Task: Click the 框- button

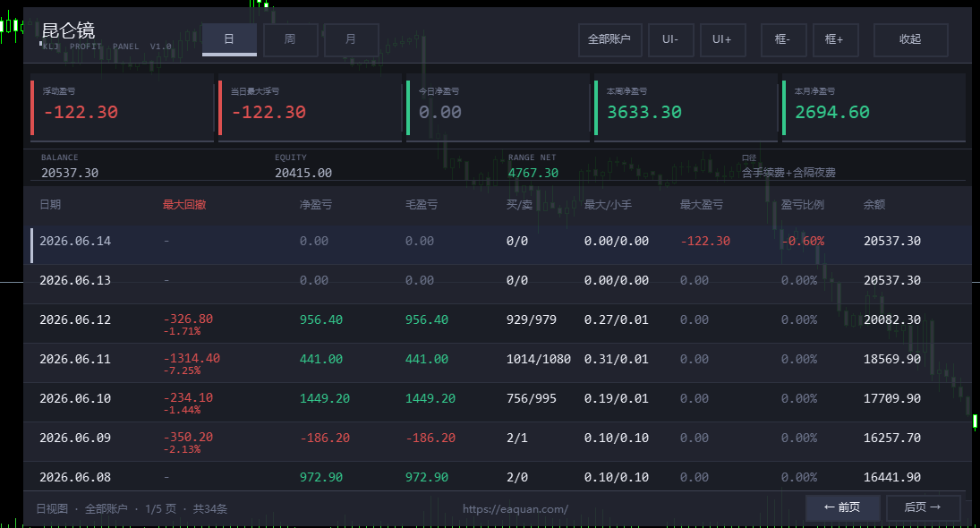Action: [x=783, y=39]
